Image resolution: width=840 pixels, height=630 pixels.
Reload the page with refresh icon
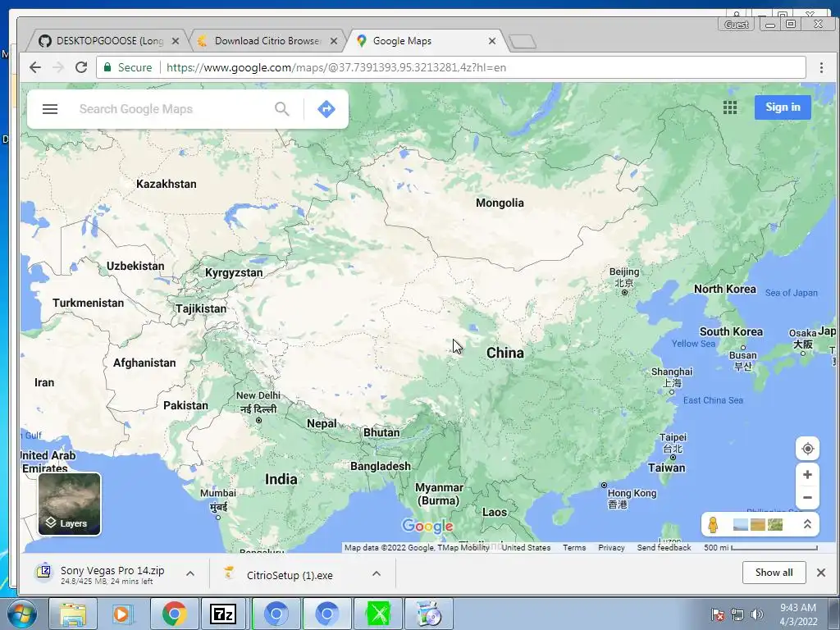81,67
